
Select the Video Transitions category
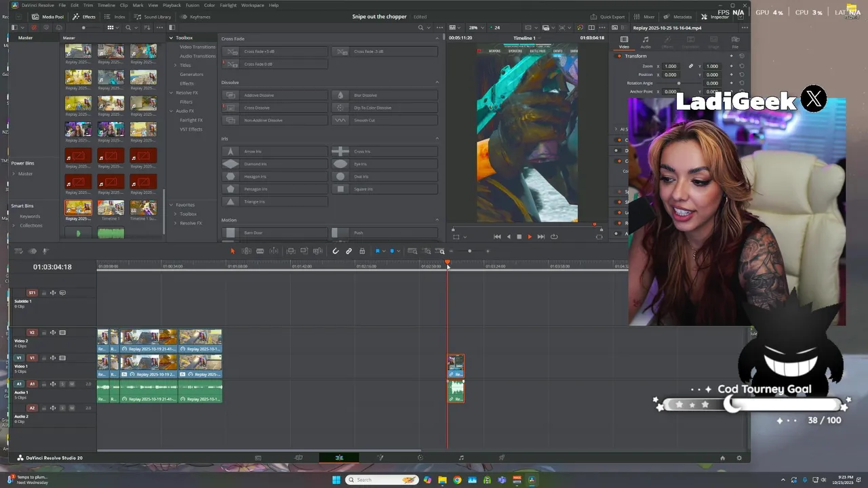tap(197, 47)
